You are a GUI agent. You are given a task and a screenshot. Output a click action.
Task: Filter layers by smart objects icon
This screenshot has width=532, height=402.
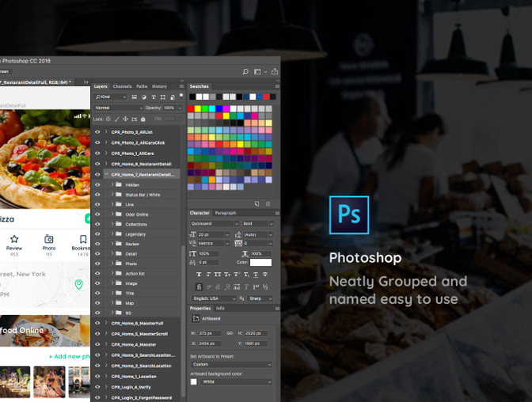pos(173,97)
